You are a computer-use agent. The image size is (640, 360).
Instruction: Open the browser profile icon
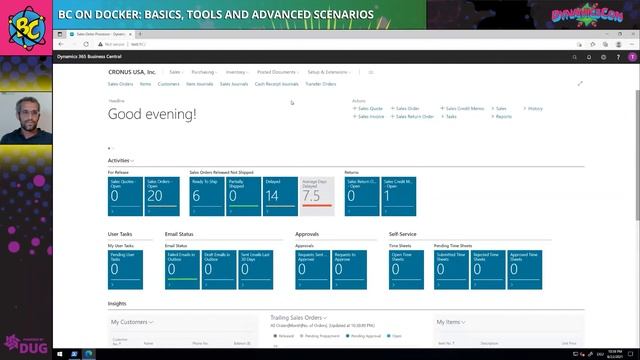click(x=618, y=44)
